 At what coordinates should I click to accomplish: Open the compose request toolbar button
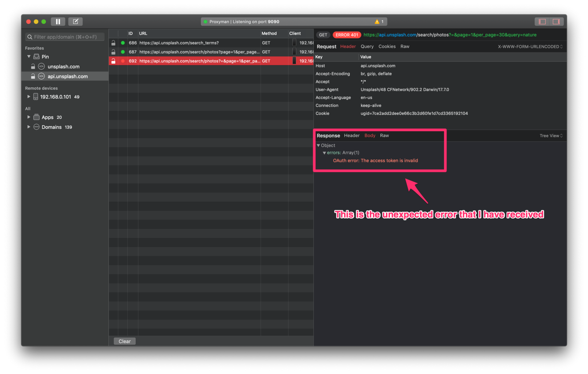coord(75,22)
